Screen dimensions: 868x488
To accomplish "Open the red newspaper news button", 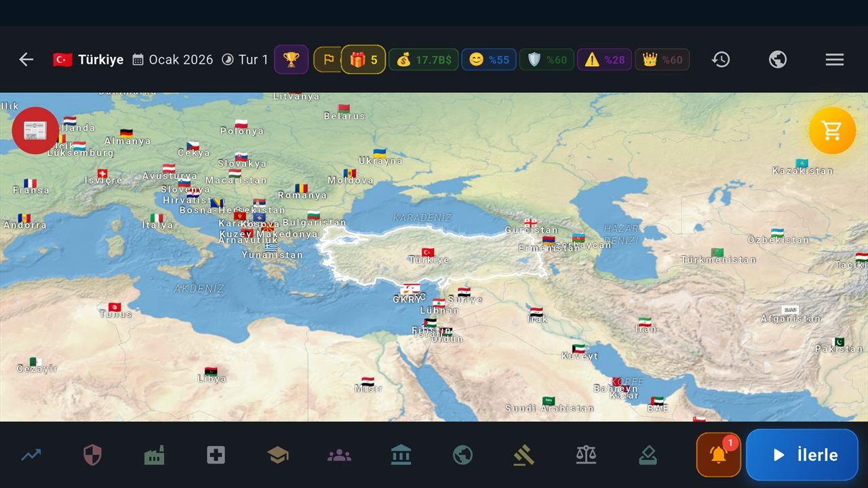I will point(35,130).
